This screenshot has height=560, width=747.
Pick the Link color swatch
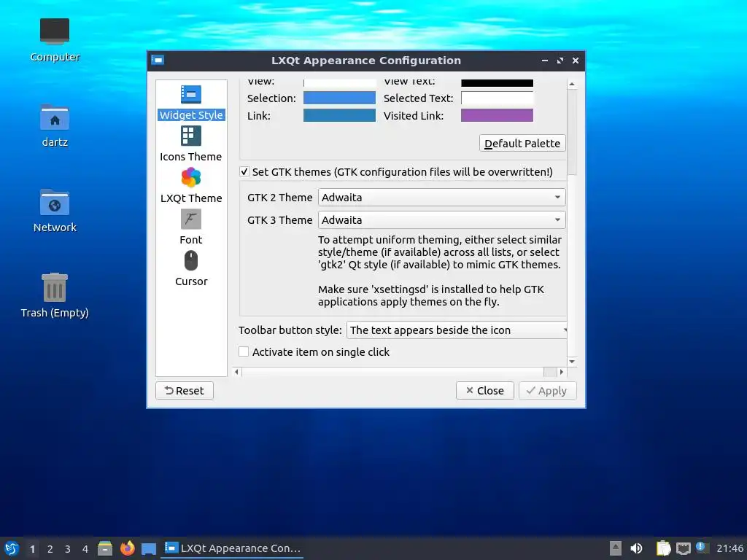pyautogui.click(x=339, y=116)
